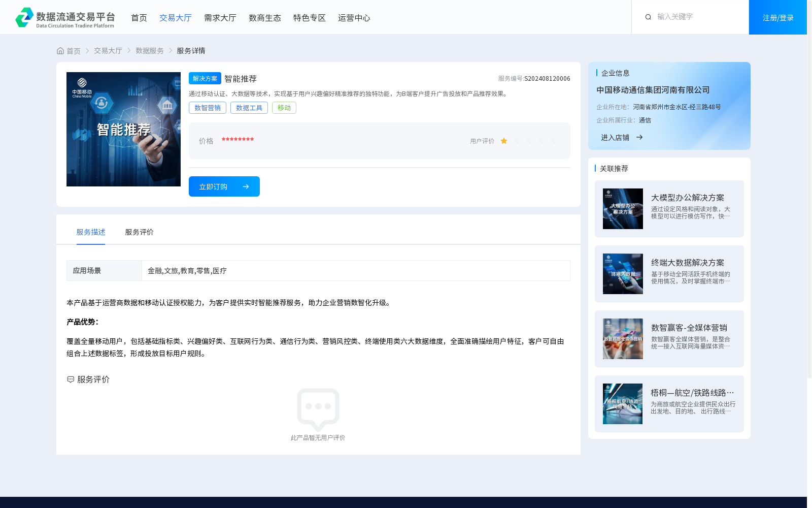
Task: Click the home icon in breadcrumb
Action: pyautogui.click(x=60, y=51)
